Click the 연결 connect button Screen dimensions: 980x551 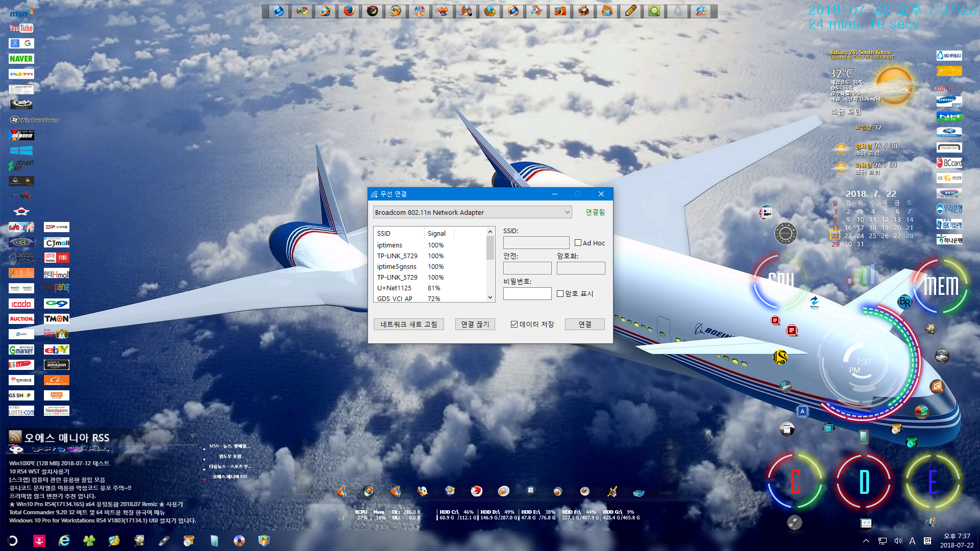pos(584,324)
